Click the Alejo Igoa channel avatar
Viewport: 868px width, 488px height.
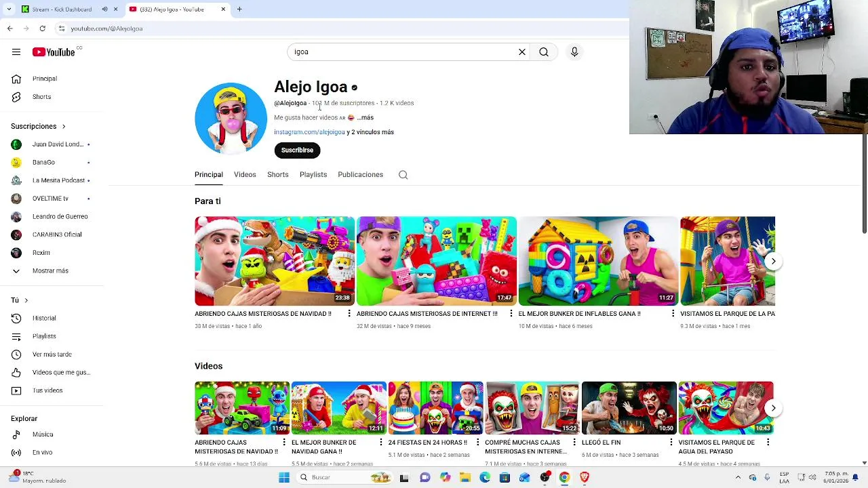click(231, 119)
